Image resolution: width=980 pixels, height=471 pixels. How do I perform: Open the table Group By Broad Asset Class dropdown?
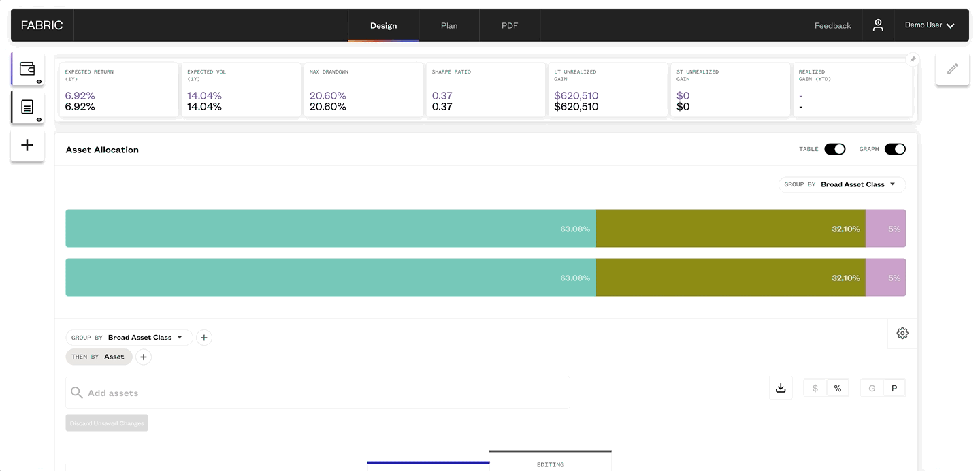click(129, 338)
